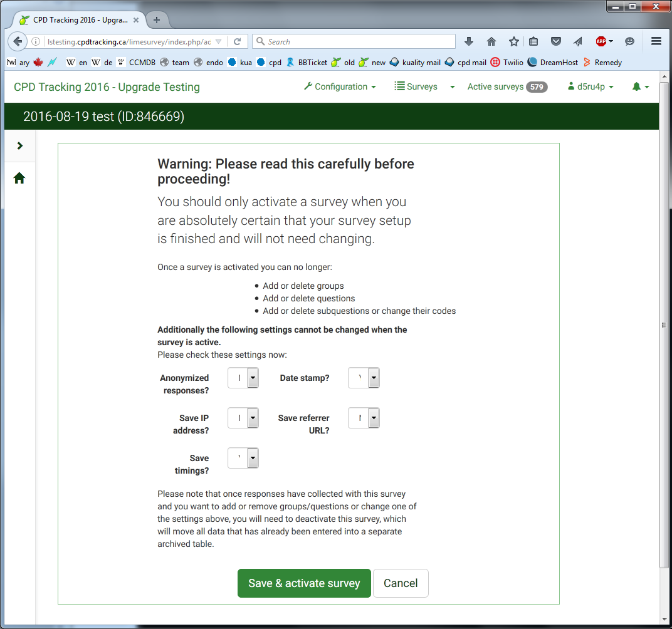Open the downloads arrow icon
Screen dimensions: 672x629
tap(469, 41)
